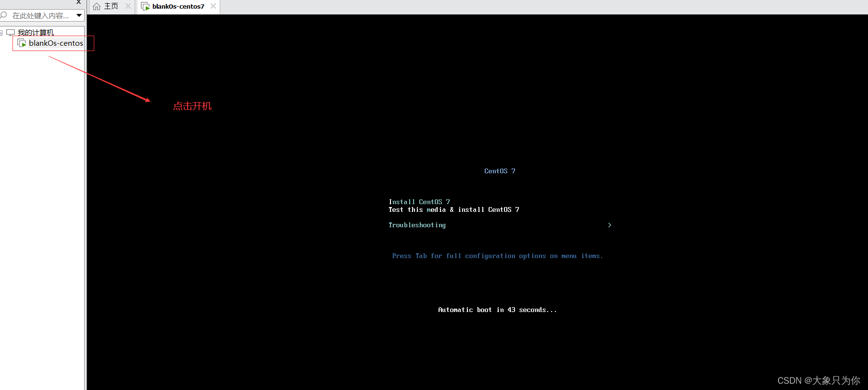This screenshot has width=868, height=390.
Task: Select 我的计算机 in the library tree
Action: pos(36,33)
